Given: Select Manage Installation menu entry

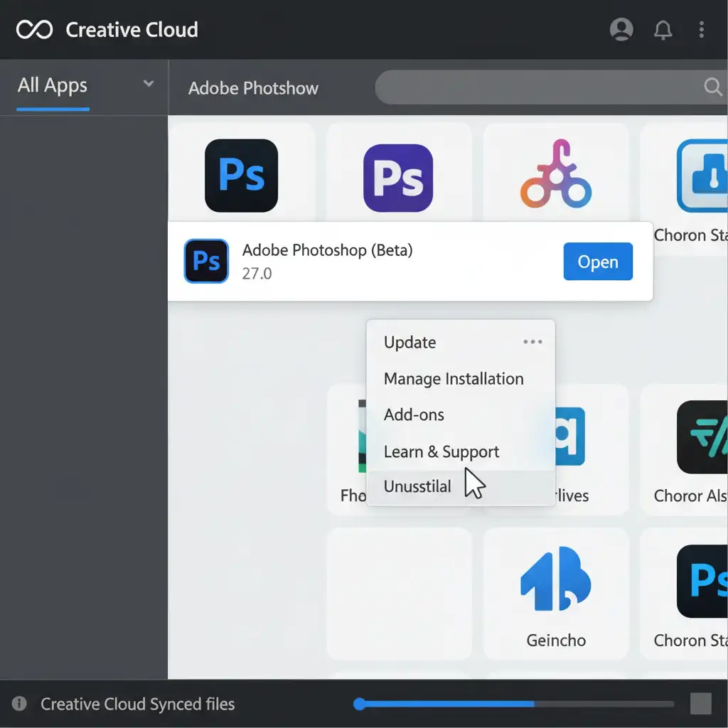Looking at the screenshot, I should point(454,379).
